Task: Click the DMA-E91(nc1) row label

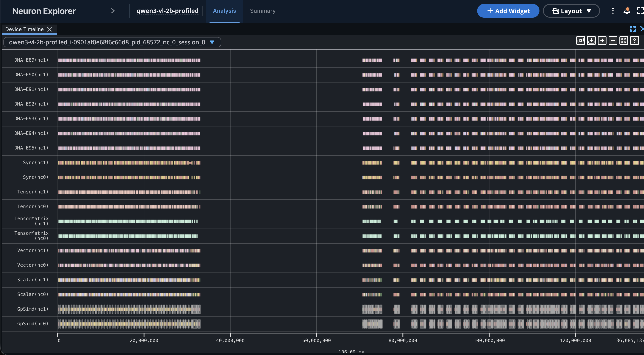Action: [31, 89]
